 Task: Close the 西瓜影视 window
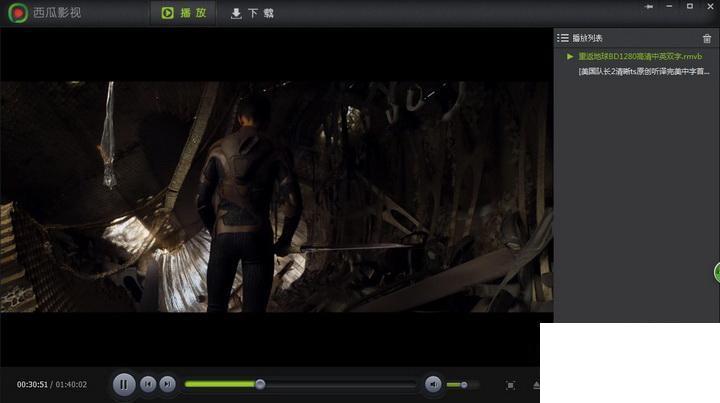tap(710, 6)
